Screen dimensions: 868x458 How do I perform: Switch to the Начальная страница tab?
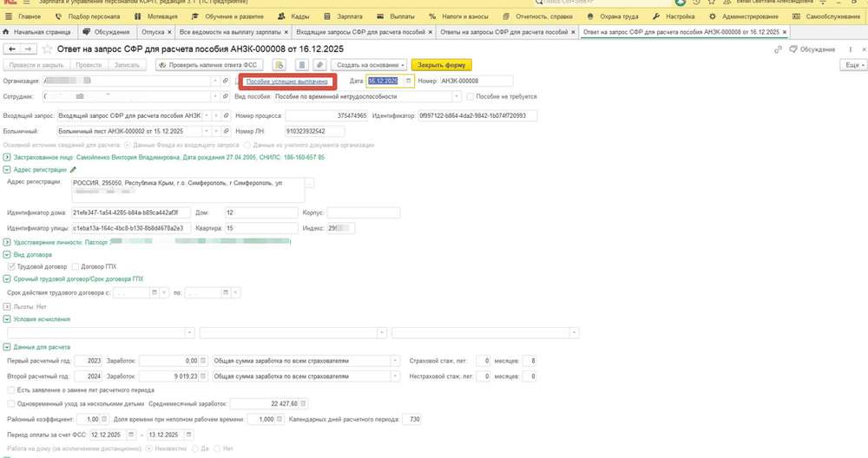pyautogui.click(x=37, y=32)
